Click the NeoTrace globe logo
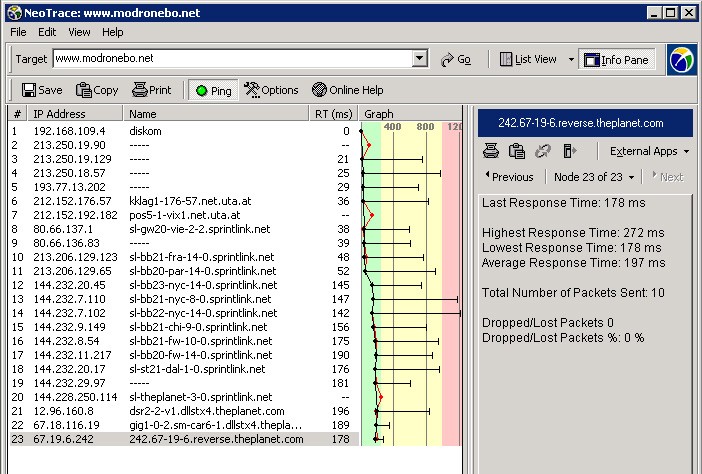 click(681, 60)
